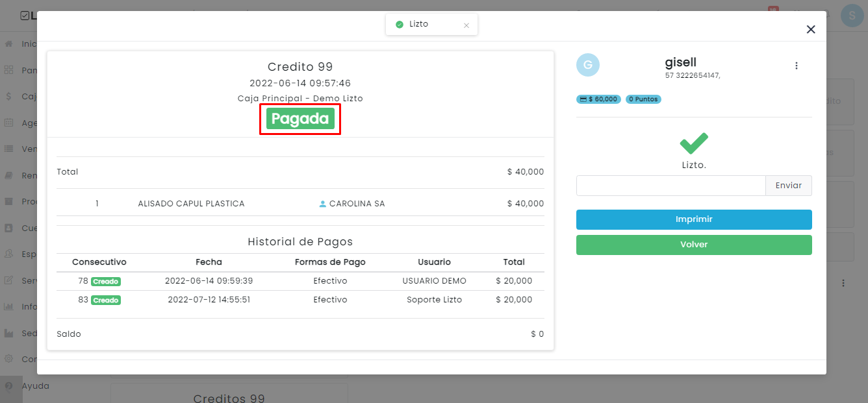Select the ALISADO CAPUL PLASTICA item row

300,204
